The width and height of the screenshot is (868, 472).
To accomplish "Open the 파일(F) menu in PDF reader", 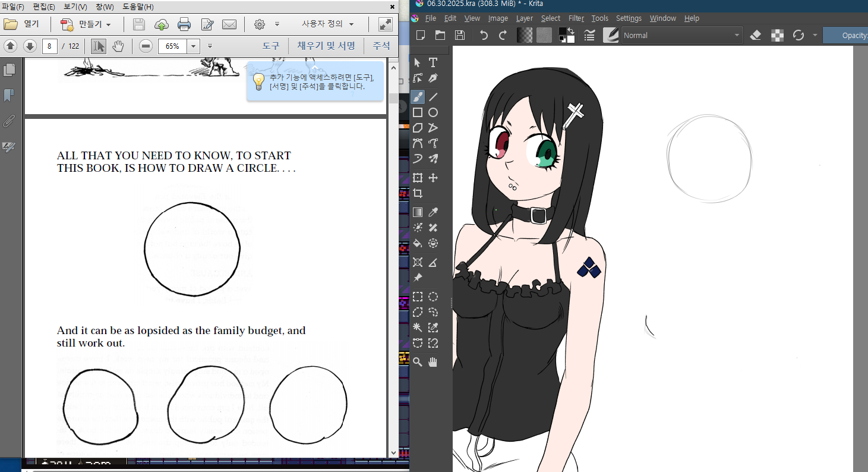I will pos(13,7).
